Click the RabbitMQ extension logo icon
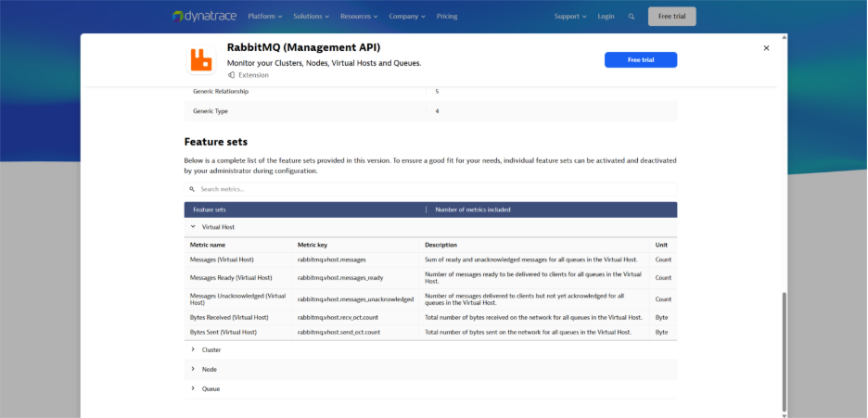868x418 pixels. 200,59
